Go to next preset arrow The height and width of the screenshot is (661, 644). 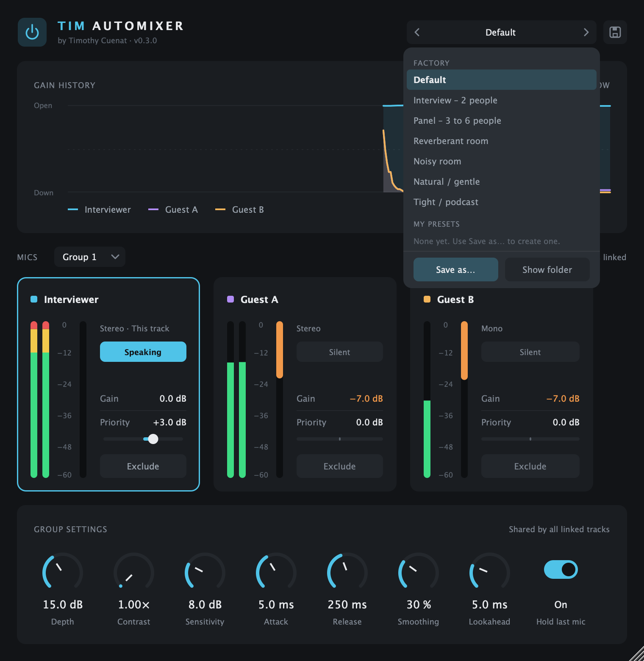(586, 32)
